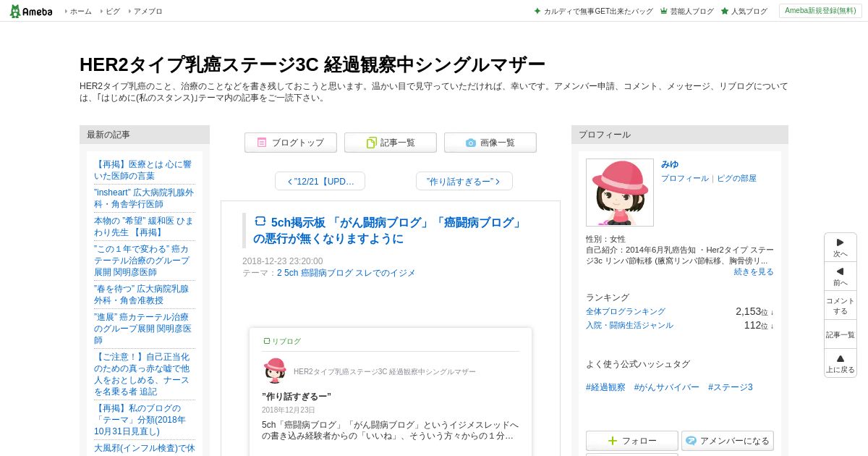This screenshot has width=868, height=456.
Task: Click the reblog card date 2018年12月23日
Action: [x=289, y=410]
